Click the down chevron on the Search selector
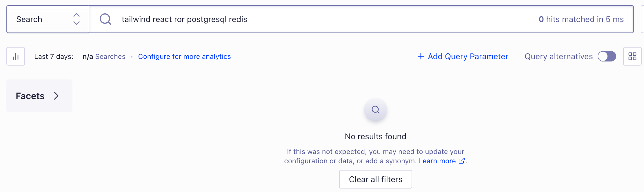 (76, 23)
